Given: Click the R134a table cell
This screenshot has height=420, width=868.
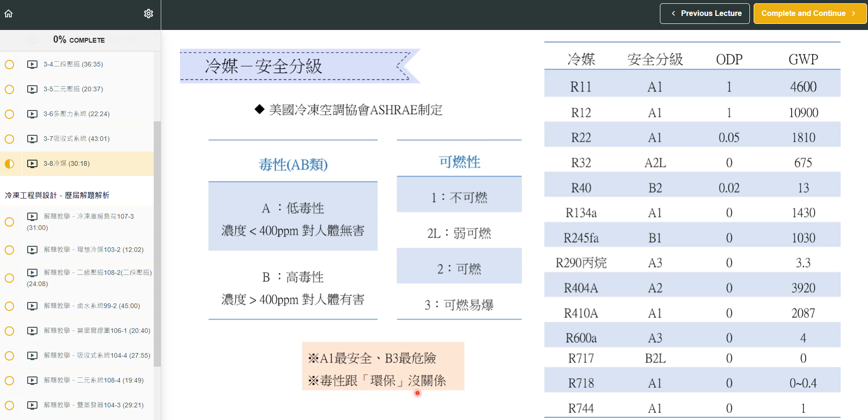Looking at the screenshot, I should point(581,213).
